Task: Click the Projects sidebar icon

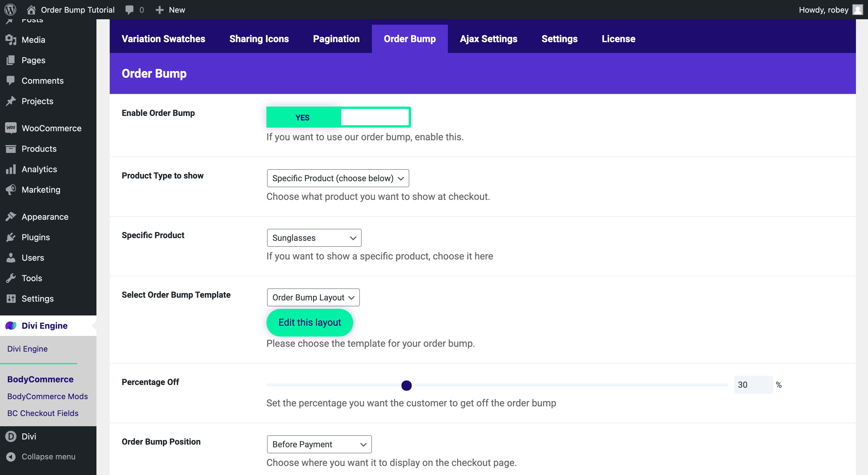Action: (11, 101)
